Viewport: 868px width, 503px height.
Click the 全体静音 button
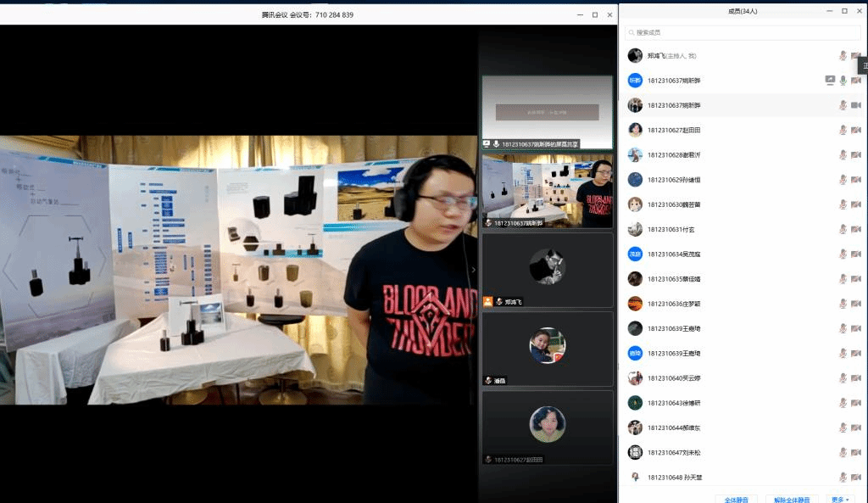point(736,499)
